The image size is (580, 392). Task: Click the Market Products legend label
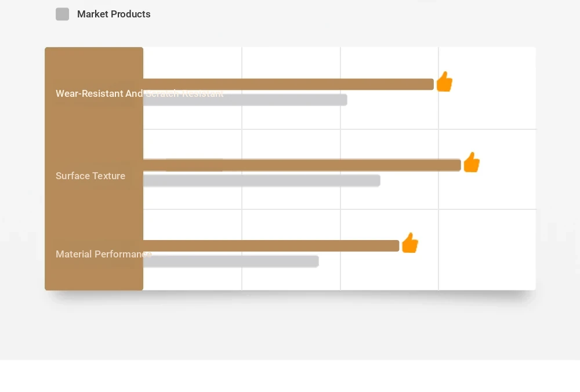click(x=114, y=14)
